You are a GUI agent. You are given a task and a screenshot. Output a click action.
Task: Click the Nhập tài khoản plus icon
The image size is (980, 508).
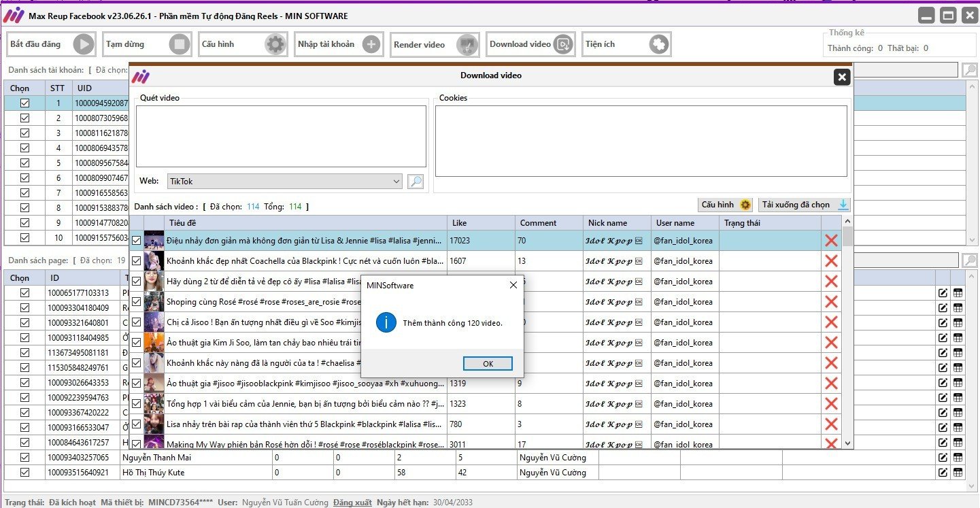tap(371, 45)
